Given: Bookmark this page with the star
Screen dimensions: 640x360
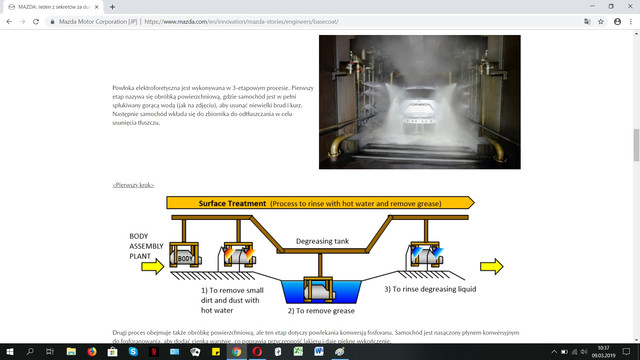Looking at the screenshot, I should tap(601, 22).
